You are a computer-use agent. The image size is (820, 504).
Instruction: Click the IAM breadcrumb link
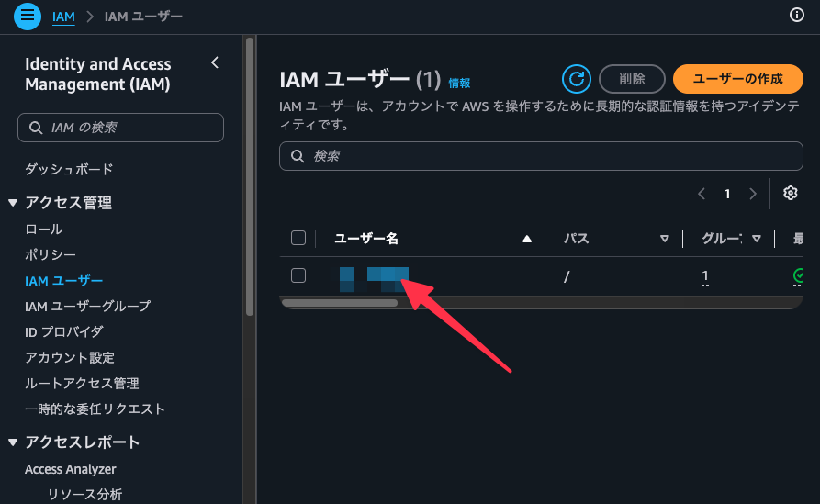(x=63, y=17)
